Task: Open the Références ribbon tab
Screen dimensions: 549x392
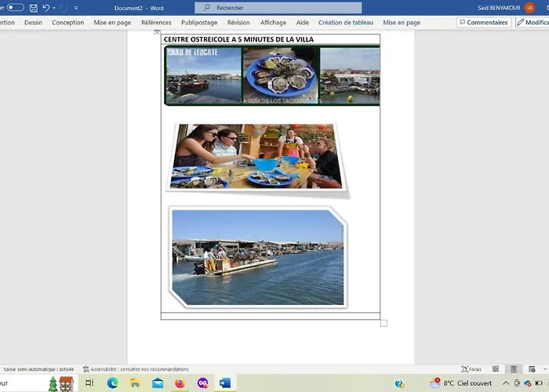Action: click(x=156, y=23)
